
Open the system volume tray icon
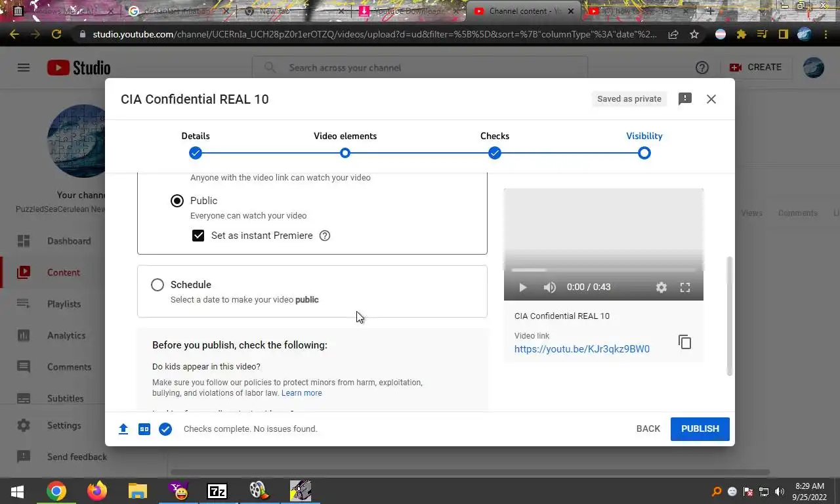click(780, 492)
